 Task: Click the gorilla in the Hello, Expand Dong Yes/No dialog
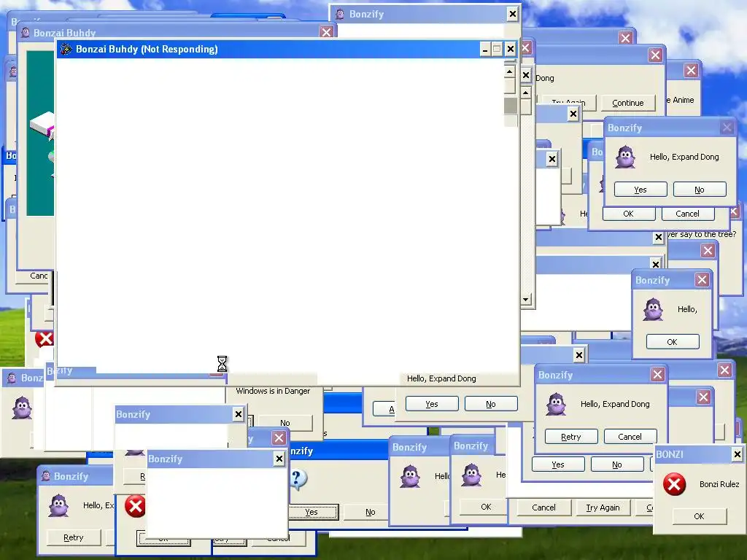tap(625, 157)
